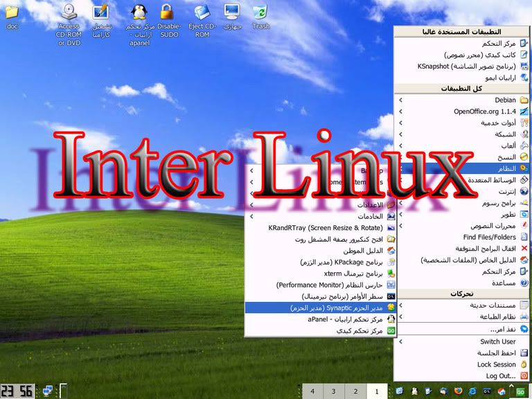Expand the محررات النصوص submenu
Image resolution: width=532 pixels, height=399 pixels.
(462, 226)
